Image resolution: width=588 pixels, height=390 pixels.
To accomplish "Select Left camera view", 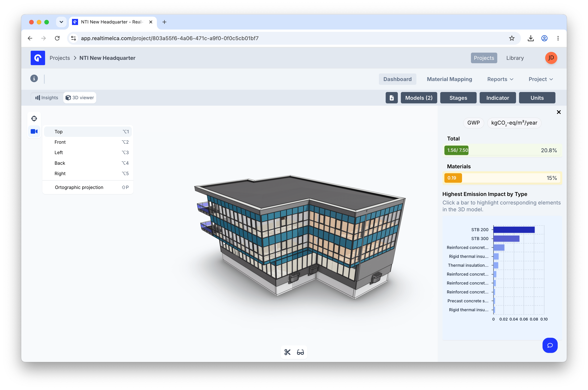I will point(88,152).
